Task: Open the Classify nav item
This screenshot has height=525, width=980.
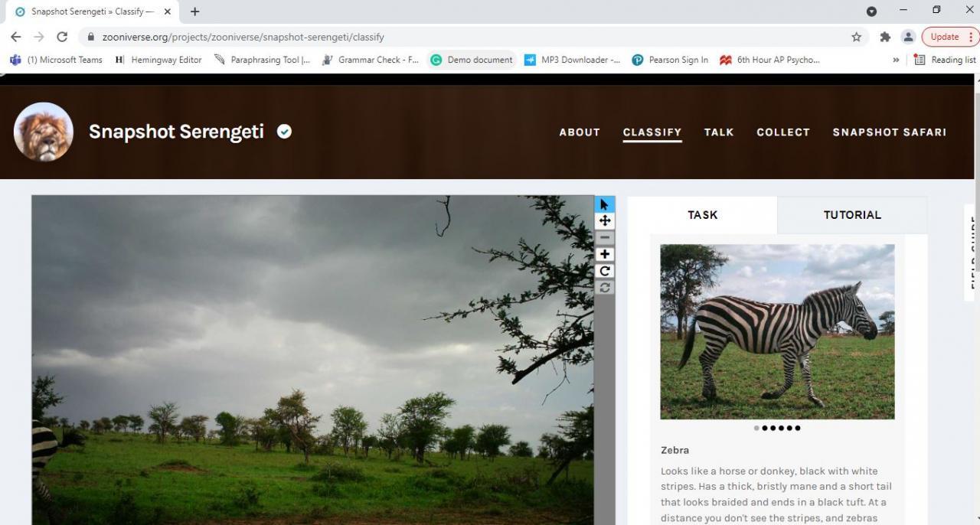Action: 652,132
